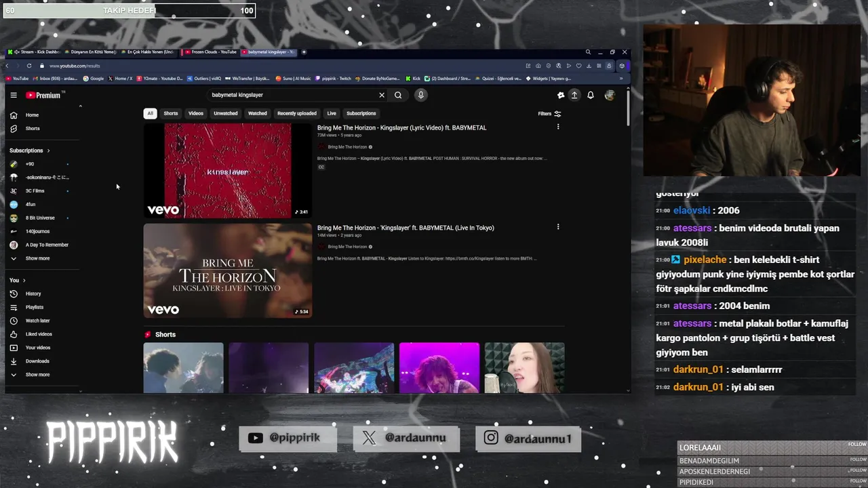Open options menu for Kingslayer Lyric Video

[558, 127]
